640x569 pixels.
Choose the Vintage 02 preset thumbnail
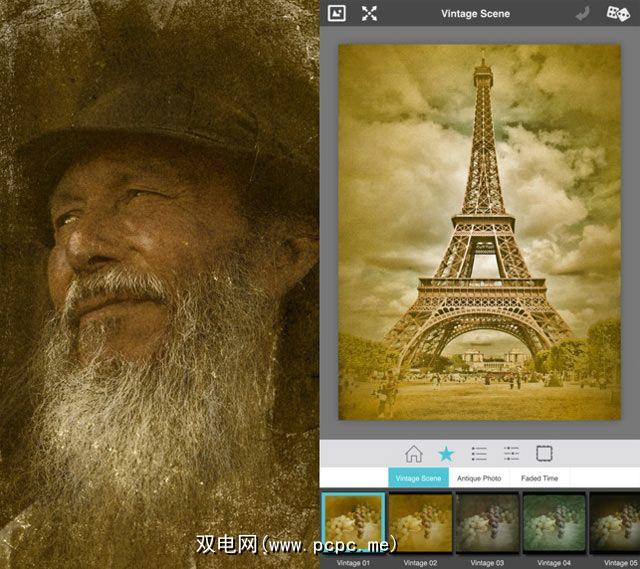coord(420,523)
